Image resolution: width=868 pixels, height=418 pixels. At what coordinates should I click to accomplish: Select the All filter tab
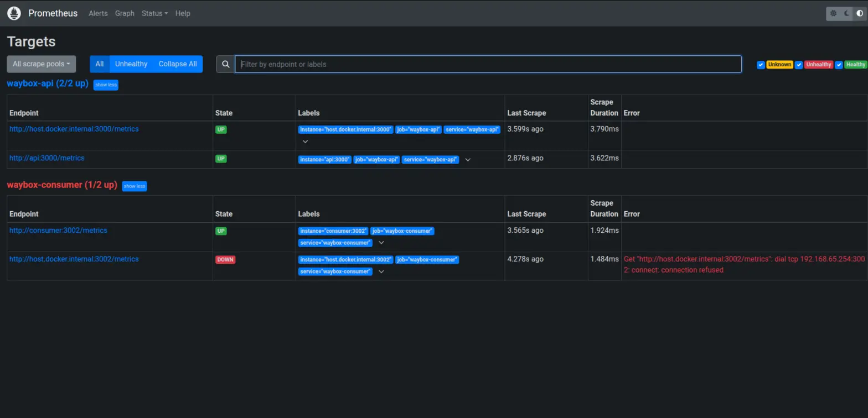click(100, 64)
